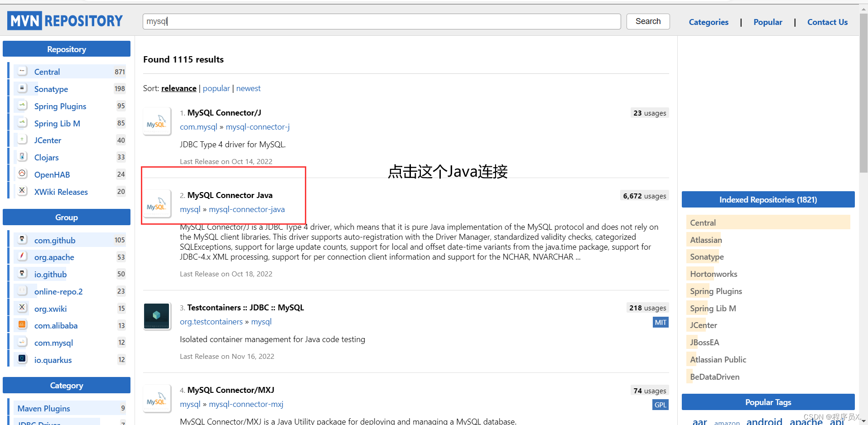Screen dimensions: 868x425
Task: Sort results by relevance
Action: pos(179,88)
